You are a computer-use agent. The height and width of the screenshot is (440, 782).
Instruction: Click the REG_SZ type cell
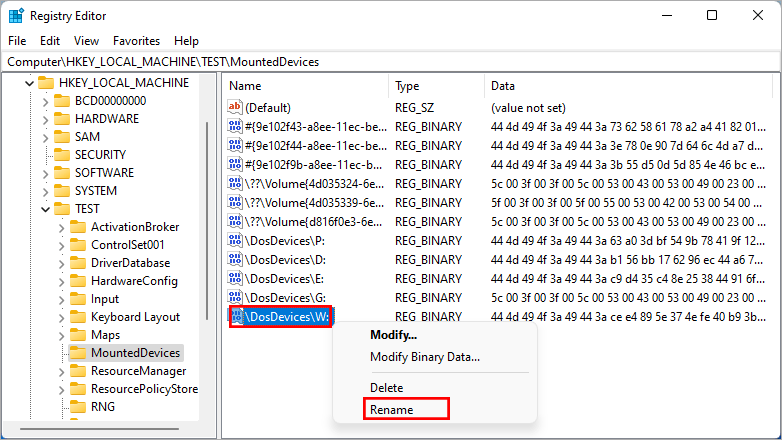(414, 108)
